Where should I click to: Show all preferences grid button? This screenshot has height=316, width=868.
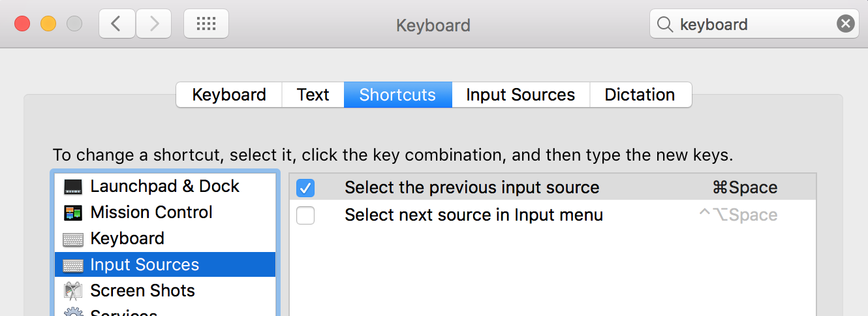206,24
